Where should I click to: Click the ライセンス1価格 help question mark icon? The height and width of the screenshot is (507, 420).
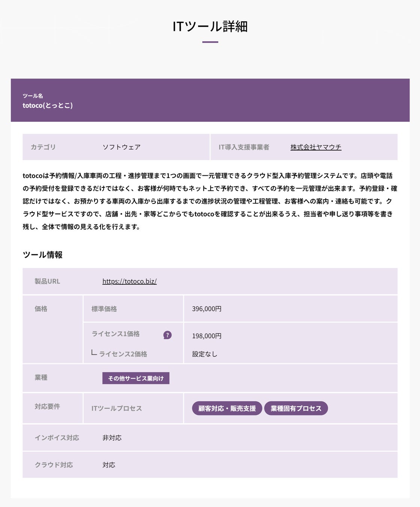tap(167, 335)
